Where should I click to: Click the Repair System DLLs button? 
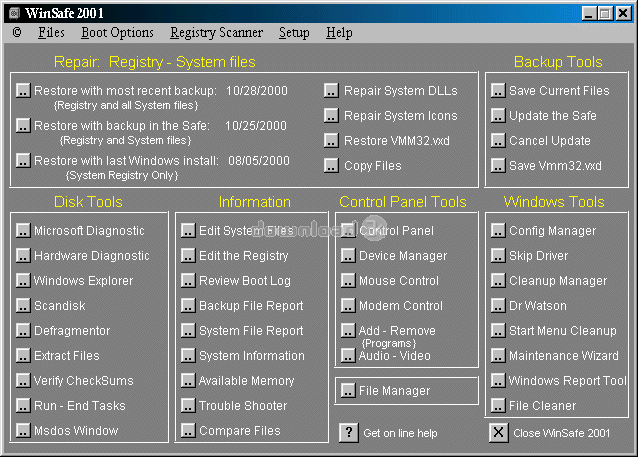pos(331,90)
